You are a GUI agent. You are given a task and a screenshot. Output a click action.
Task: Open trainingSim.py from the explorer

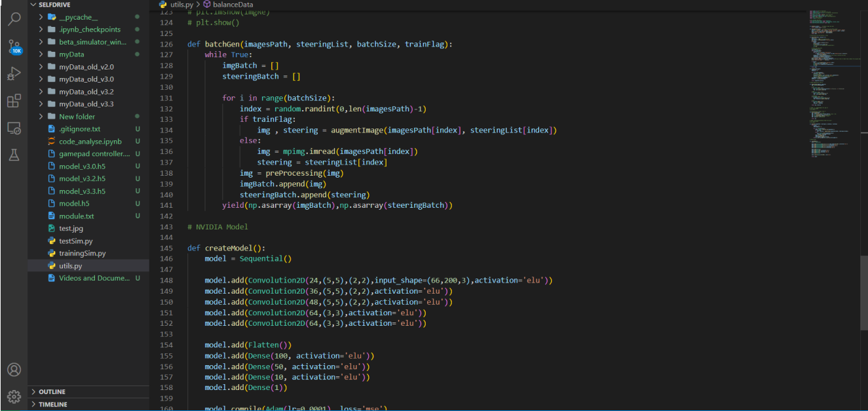point(88,254)
